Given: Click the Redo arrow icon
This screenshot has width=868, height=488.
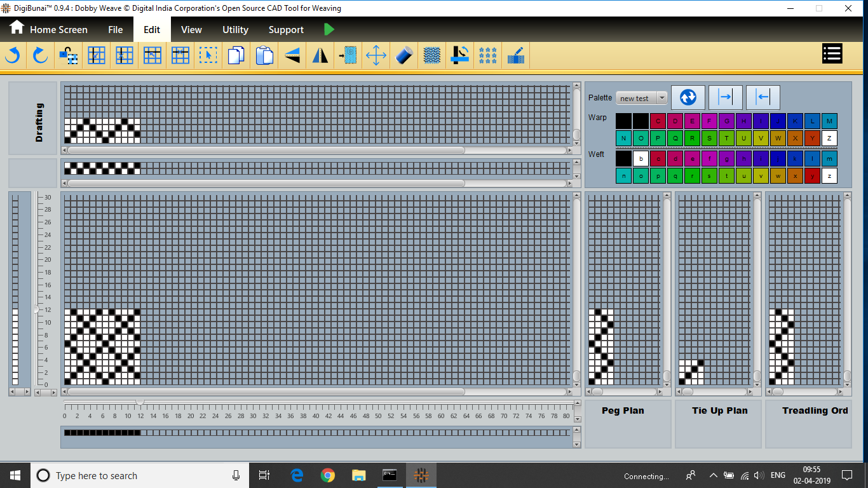Looking at the screenshot, I should (41, 56).
